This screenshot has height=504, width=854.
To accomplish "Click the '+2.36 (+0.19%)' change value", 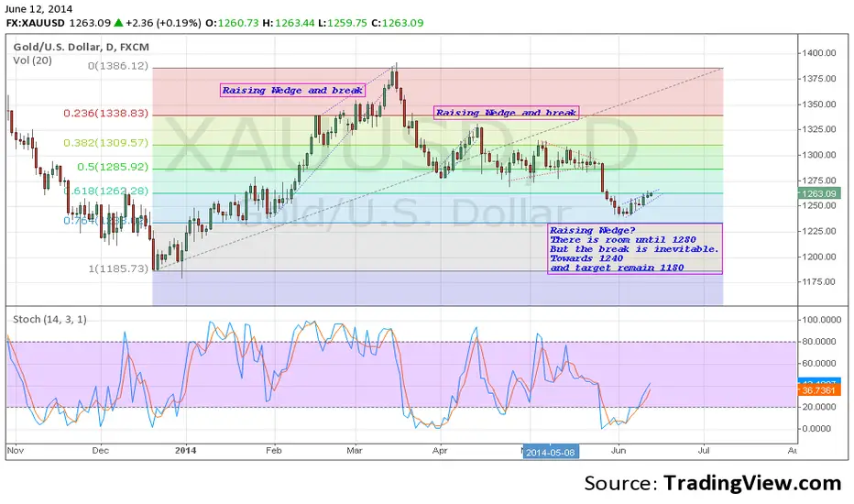I will click(x=163, y=23).
